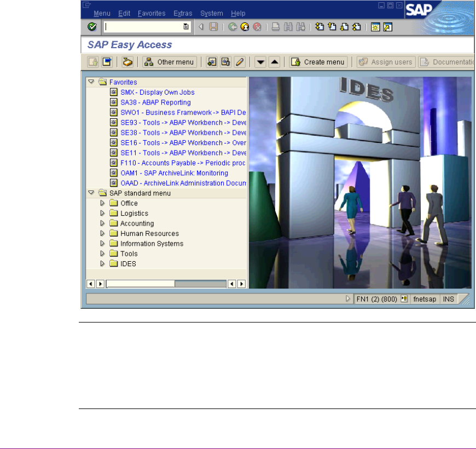The height and width of the screenshot is (449, 476).
Task: Open SE38 transaction favorite
Action: pos(183,133)
